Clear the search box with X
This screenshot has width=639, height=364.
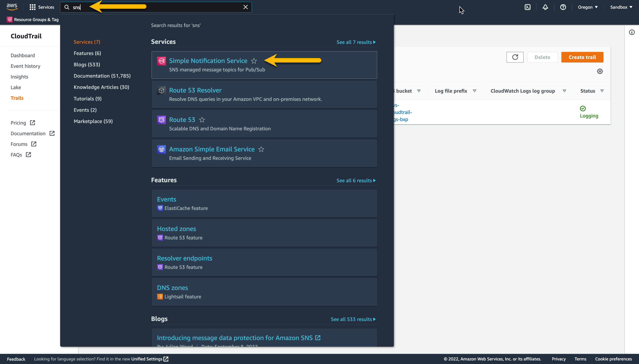click(245, 7)
